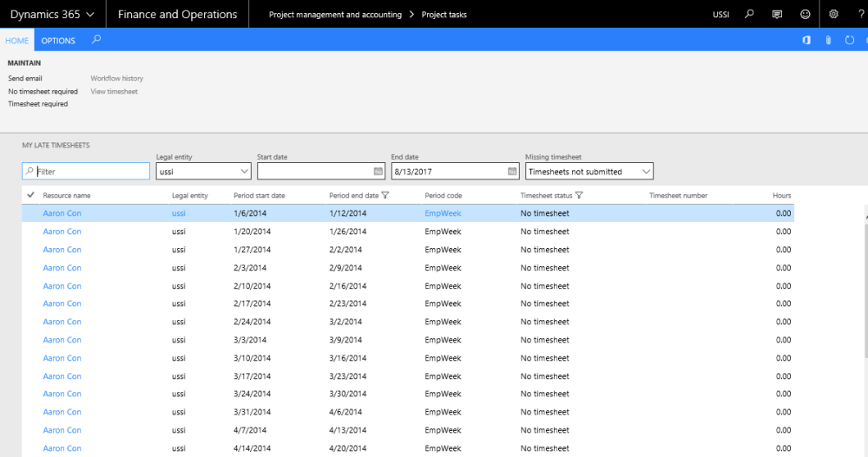Click the Timesheet required action

pyautogui.click(x=38, y=104)
